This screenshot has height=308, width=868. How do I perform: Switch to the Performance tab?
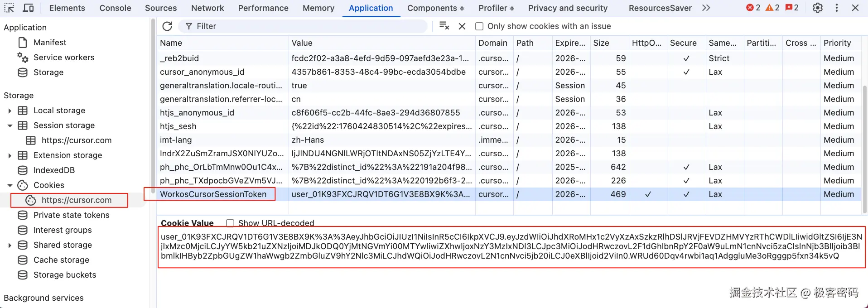pos(263,8)
